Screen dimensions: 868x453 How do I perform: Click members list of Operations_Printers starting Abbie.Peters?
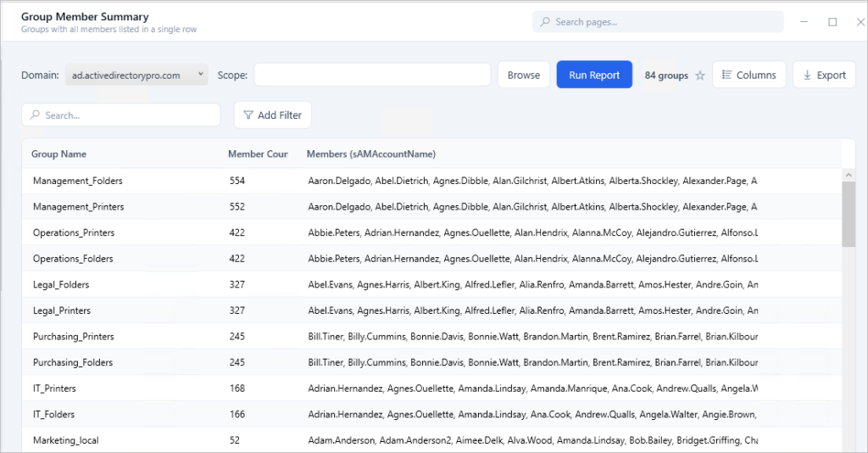click(532, 232)
